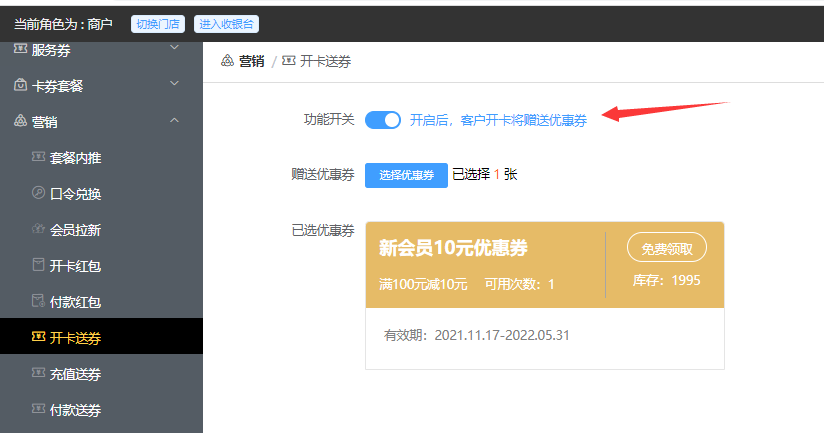
Task: Click the 营销 breadcrumb link
Action: tap(251, 61)
